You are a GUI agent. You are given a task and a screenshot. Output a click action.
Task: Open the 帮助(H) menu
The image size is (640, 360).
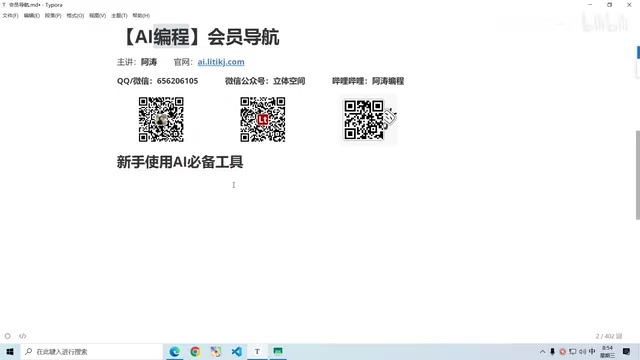point(141,16)
